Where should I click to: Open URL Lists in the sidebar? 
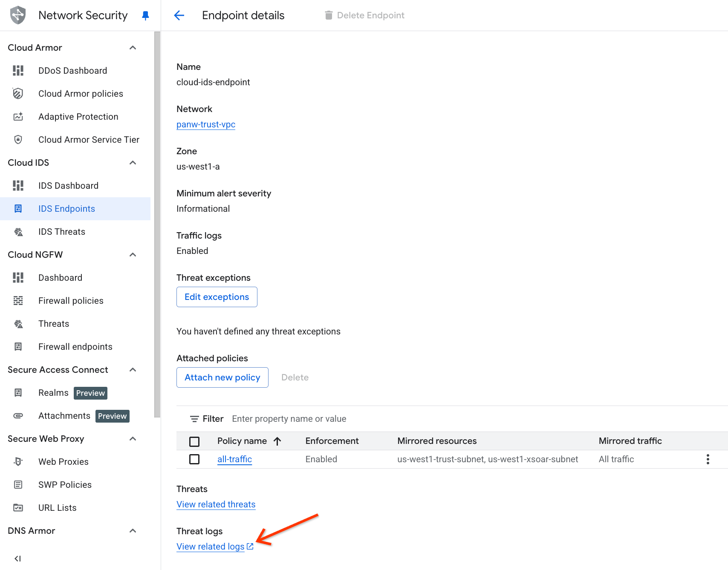click(58, 508)
